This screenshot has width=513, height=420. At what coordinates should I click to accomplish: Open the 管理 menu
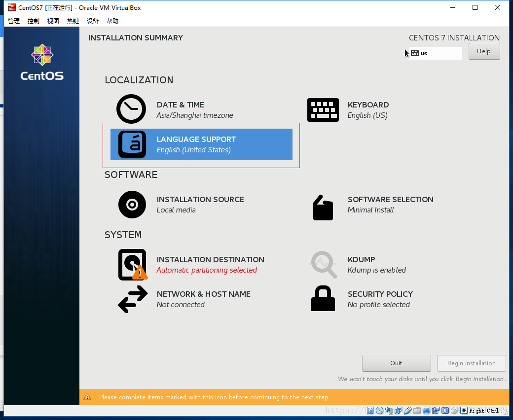pyautogui.click(x=14, y=21)
